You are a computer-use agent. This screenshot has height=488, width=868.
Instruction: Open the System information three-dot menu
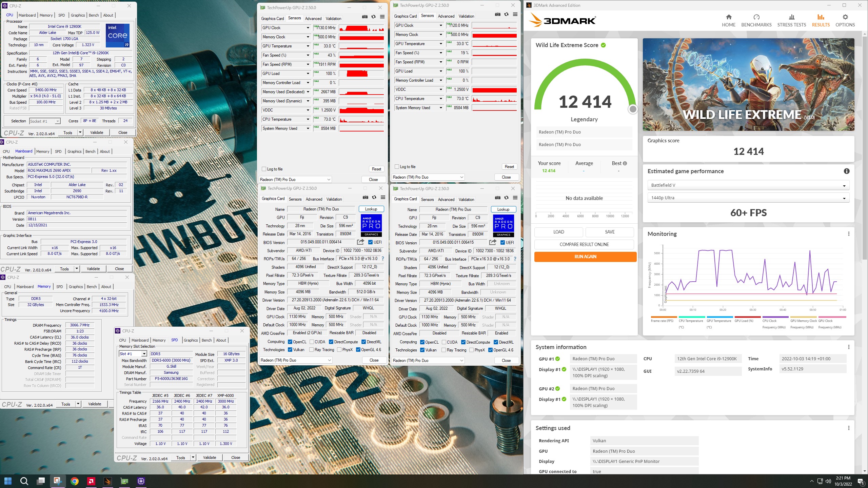click(x=848, y=347)
